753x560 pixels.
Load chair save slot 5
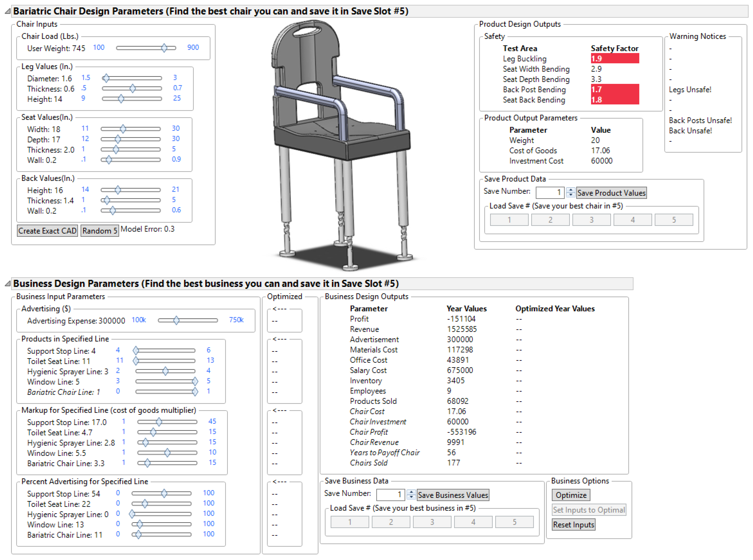pyautogui.click(x=674, y=220)
